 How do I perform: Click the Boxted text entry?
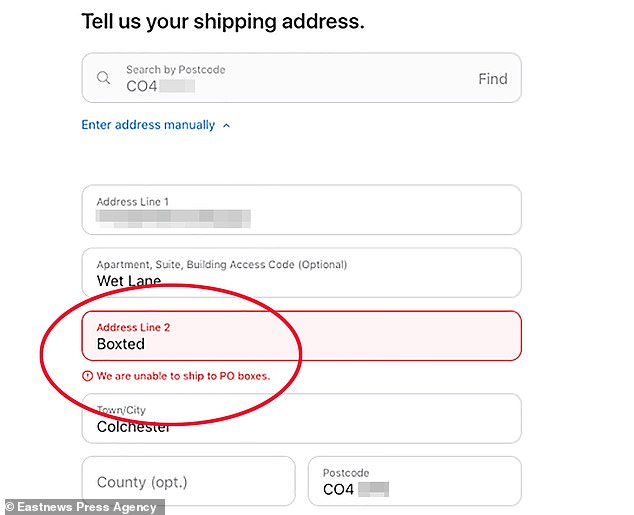[121, 344]
